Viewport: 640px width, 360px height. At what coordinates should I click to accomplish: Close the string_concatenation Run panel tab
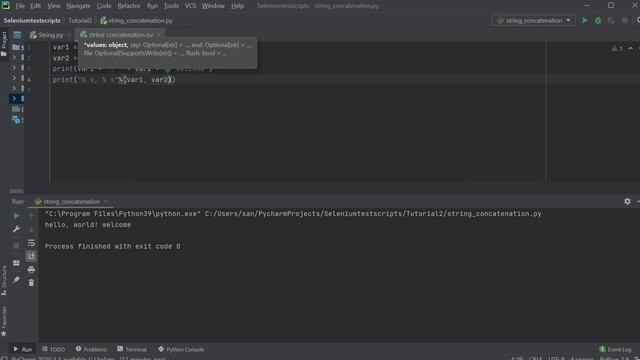[105, 202]
